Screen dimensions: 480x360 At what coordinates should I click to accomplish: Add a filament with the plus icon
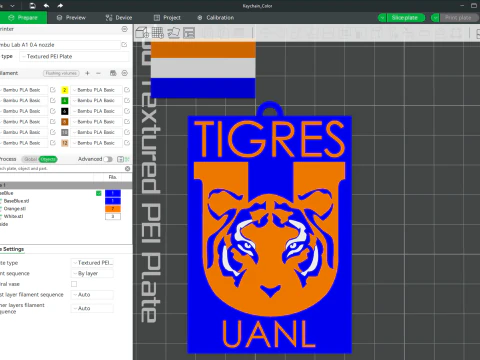[x=87, y=73]
